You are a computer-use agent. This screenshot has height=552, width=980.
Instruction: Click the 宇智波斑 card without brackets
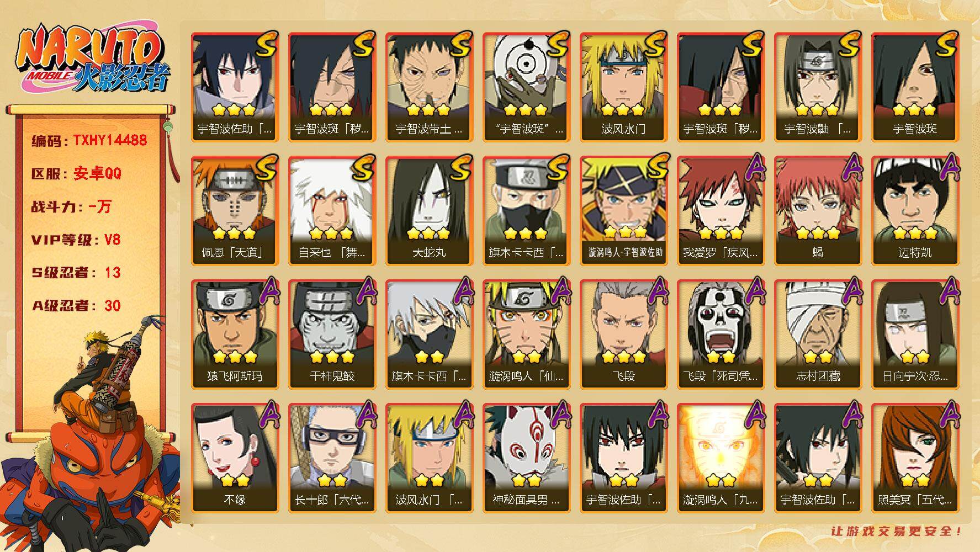[915, 87]
